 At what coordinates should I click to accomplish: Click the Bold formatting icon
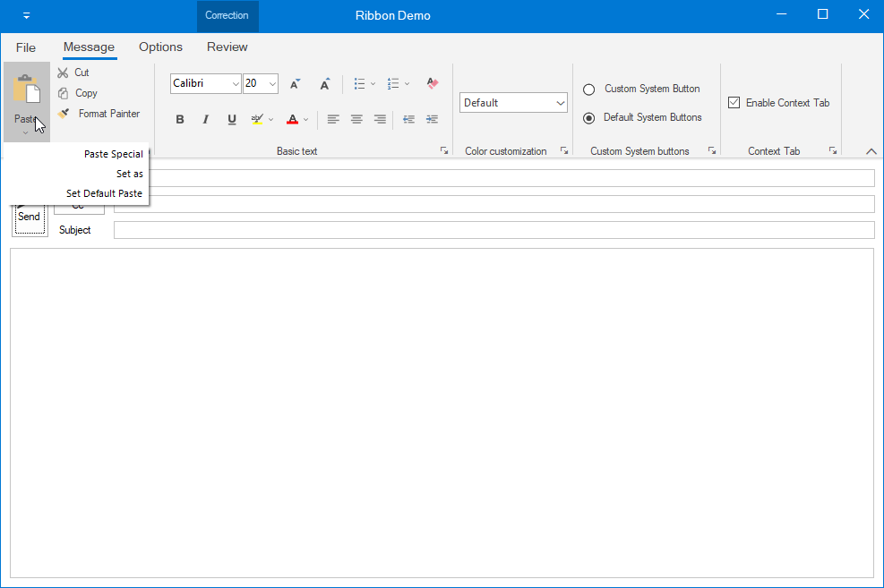tap(180, 119)
